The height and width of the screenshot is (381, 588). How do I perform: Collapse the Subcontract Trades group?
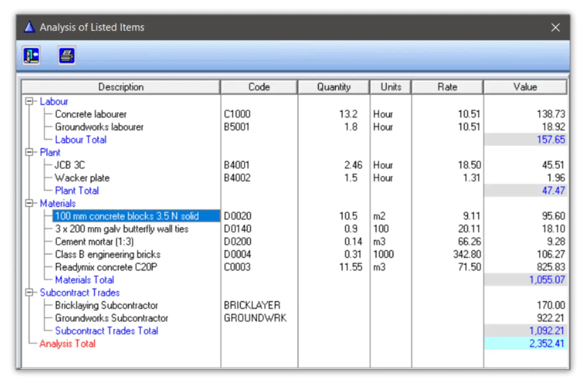point(29,292)
